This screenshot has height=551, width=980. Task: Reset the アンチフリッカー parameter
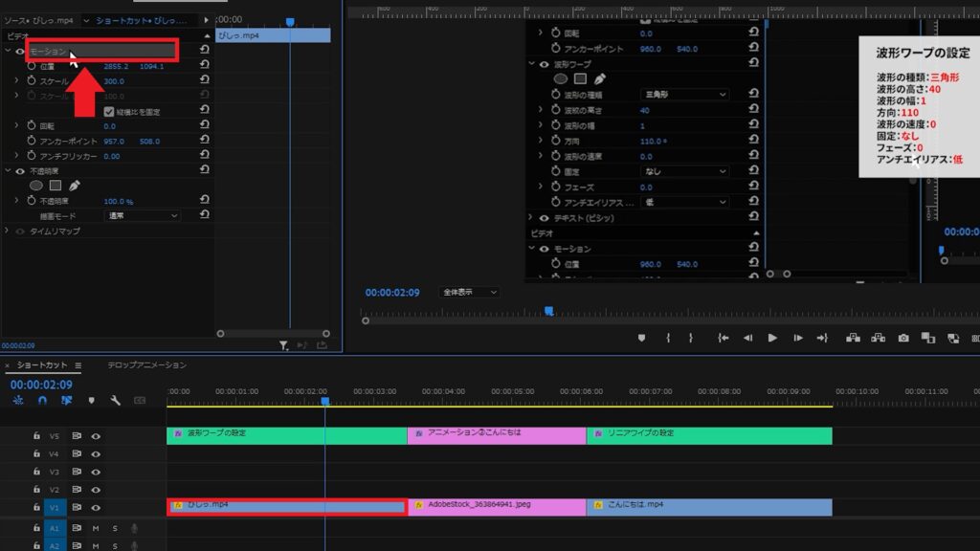[x=205, y=155]
